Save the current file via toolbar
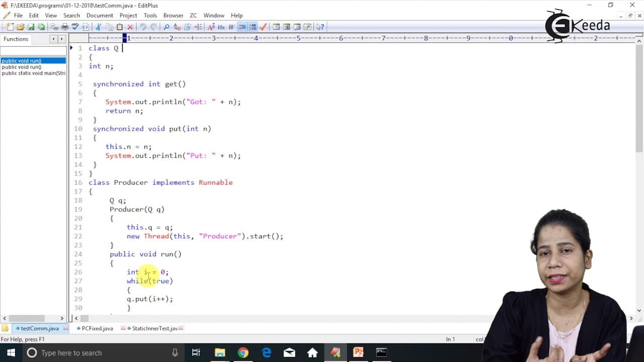 tap(31, 27)
